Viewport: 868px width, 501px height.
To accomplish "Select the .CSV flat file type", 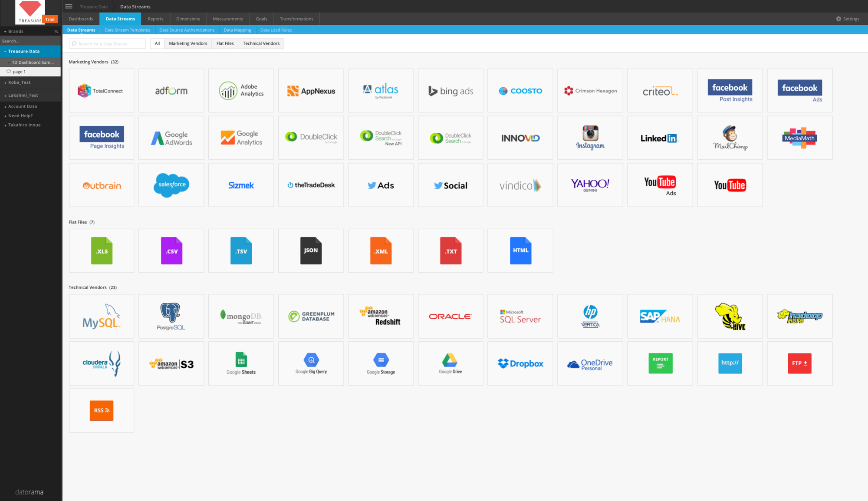I will (171, 251).
